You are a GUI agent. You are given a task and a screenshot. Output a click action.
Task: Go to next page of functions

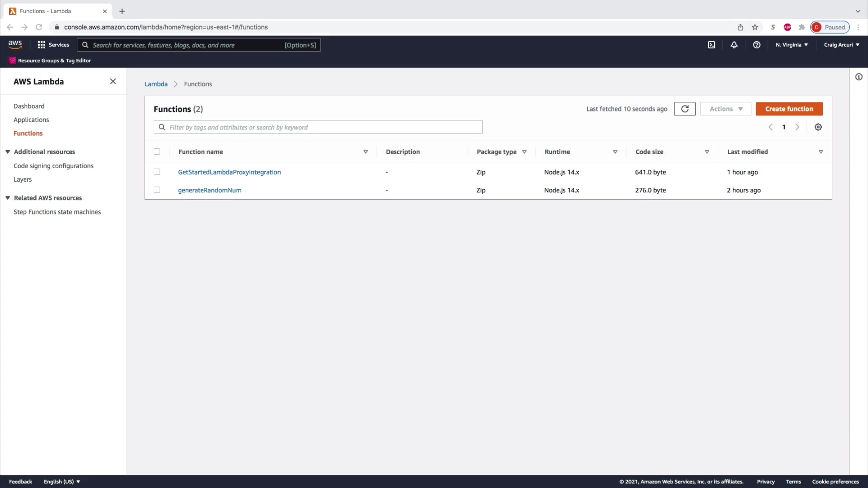797,127
